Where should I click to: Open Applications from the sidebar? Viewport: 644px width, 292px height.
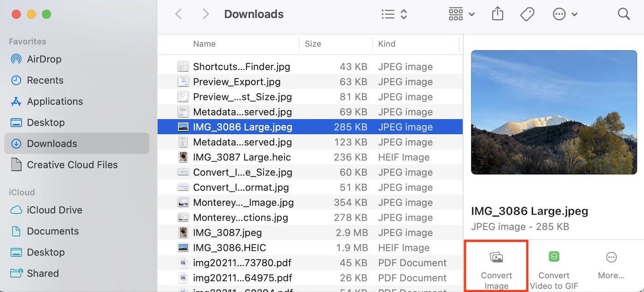54,101
